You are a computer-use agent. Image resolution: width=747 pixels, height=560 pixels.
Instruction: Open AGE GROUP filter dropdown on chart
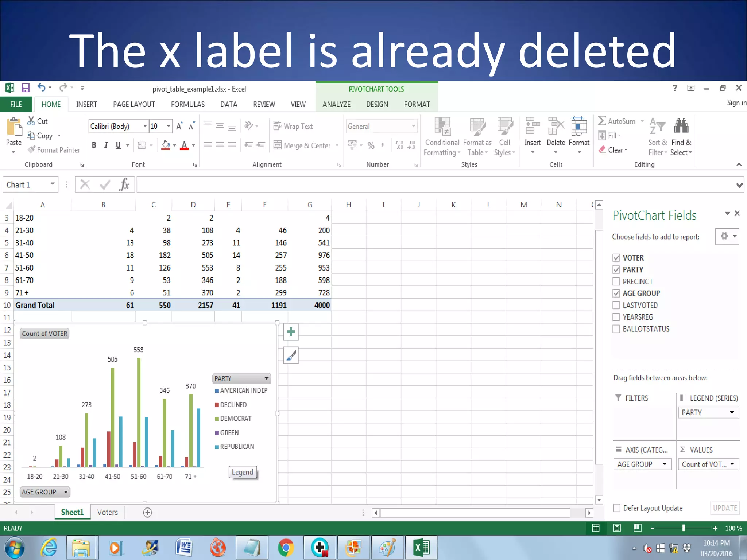pos(66,492)
